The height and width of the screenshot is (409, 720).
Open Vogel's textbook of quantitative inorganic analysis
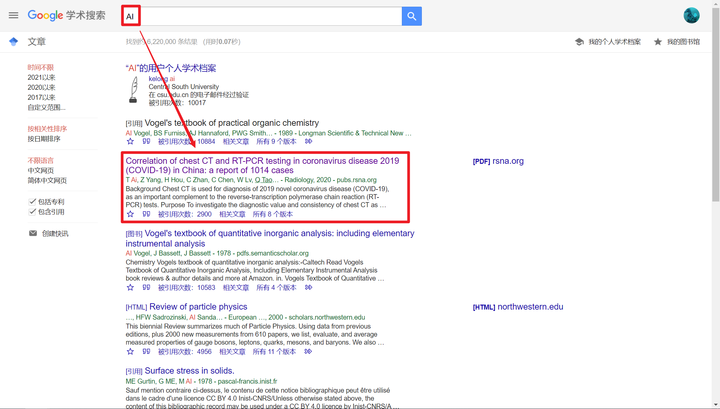click(x=270, y=238)
